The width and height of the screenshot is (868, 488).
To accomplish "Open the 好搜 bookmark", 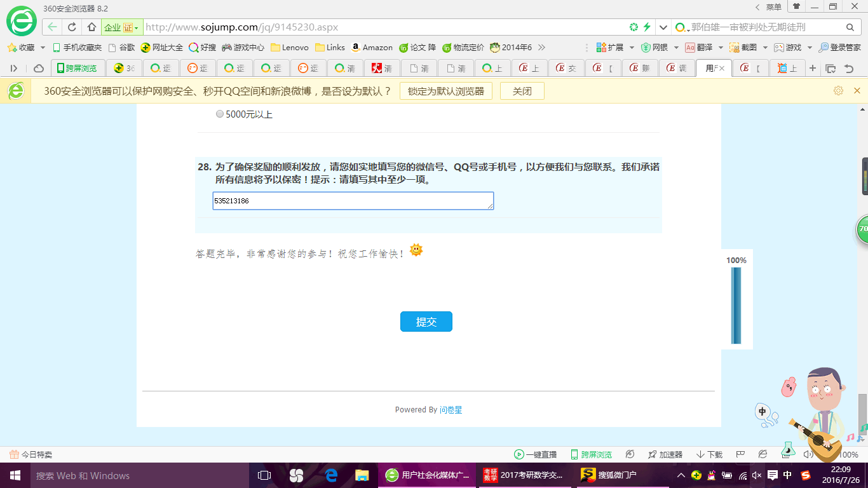I will (x=203, y=48).
